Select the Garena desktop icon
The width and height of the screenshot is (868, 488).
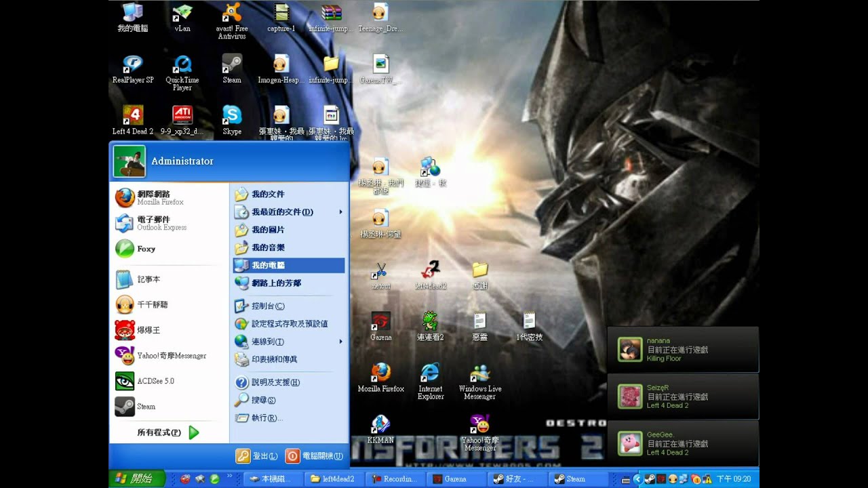tap(380, 327)
